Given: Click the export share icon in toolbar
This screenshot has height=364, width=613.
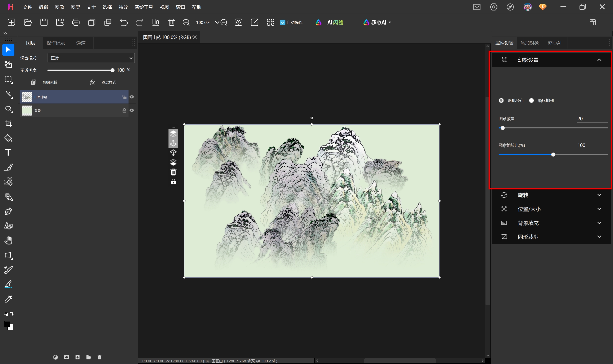Looking at the screenshot, I should (254, 22).
